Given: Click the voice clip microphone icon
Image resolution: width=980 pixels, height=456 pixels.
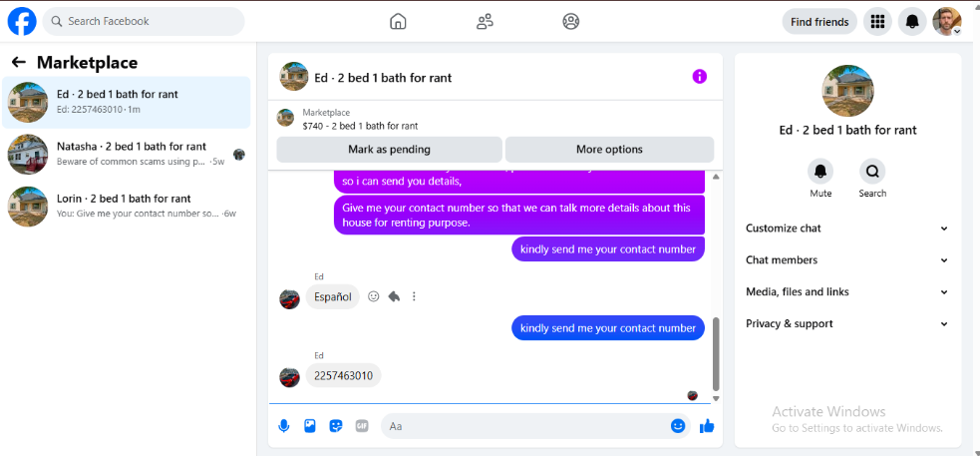Looking at the screenshot, I should [x=284, y=426].
